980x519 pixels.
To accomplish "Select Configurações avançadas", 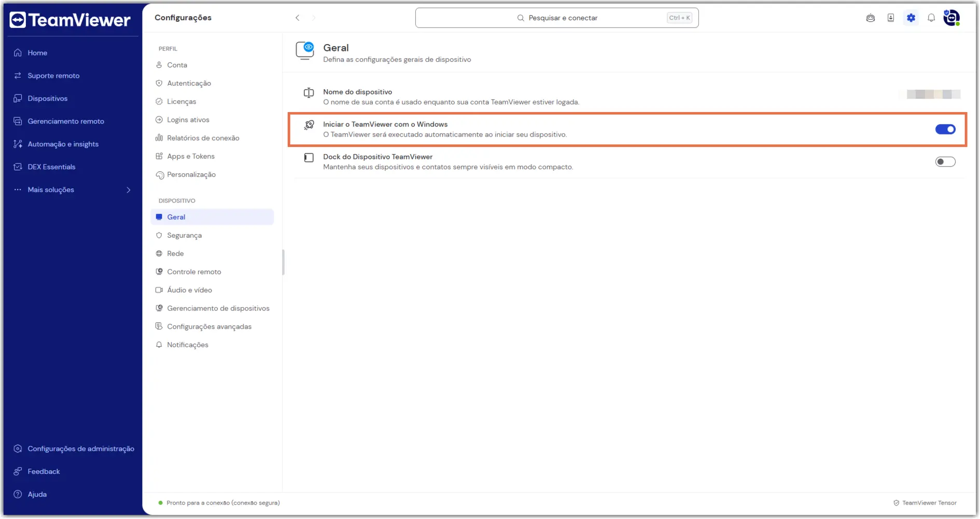I will [x=209, y=326].
